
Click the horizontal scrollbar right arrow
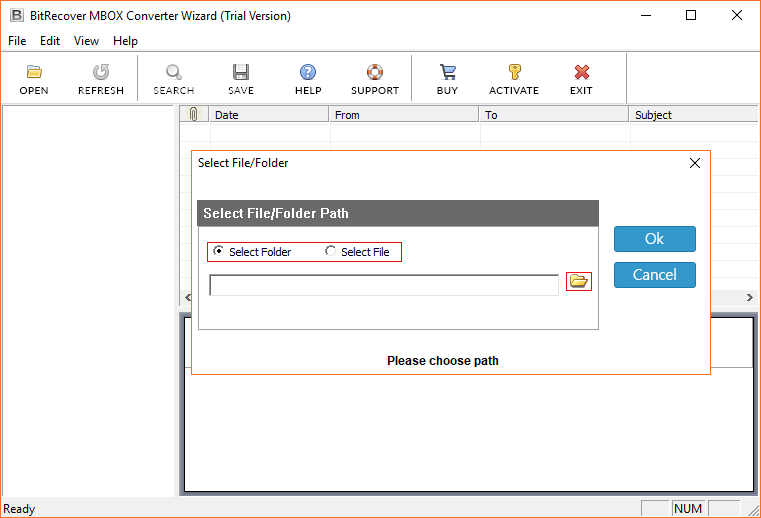pyautogui.click(x=751, y=298)
